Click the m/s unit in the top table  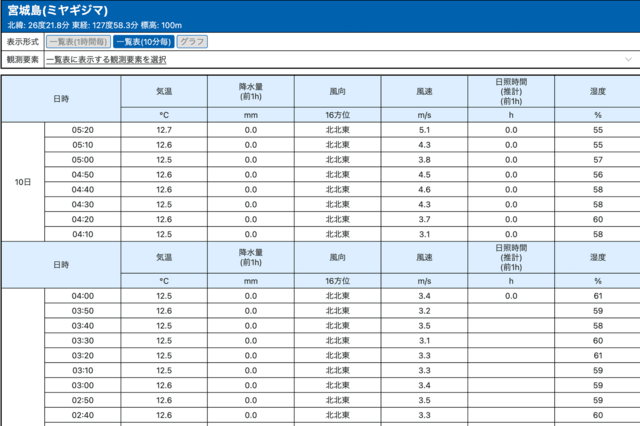pyautogui.click(x=424, y=115)
